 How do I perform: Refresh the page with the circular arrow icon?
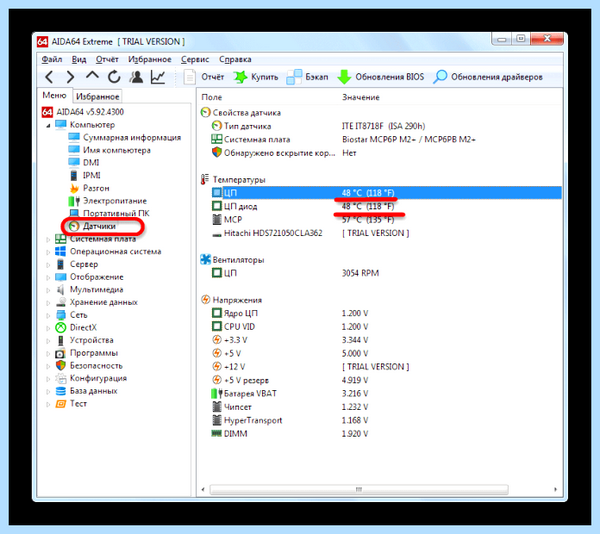click(114, 77)
